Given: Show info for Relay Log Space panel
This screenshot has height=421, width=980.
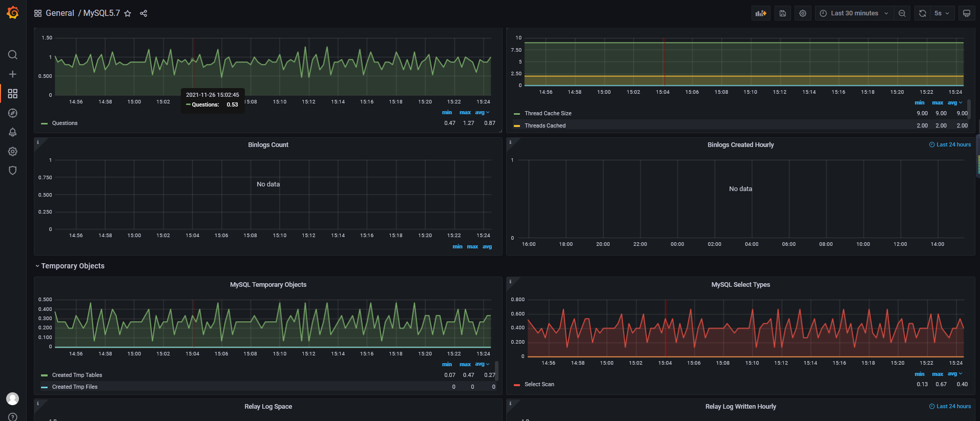Looking at the screenshot, I should (x=38, y=404).
